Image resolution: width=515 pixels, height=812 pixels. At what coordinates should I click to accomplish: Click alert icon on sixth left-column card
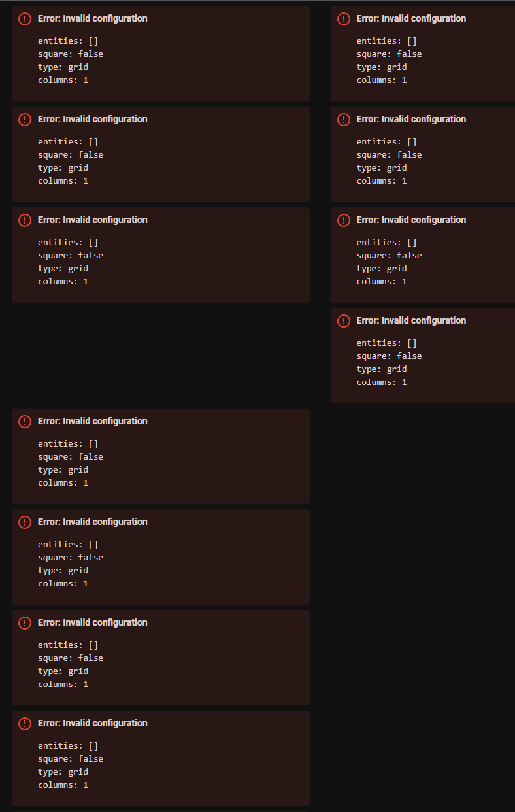(25, 623)
